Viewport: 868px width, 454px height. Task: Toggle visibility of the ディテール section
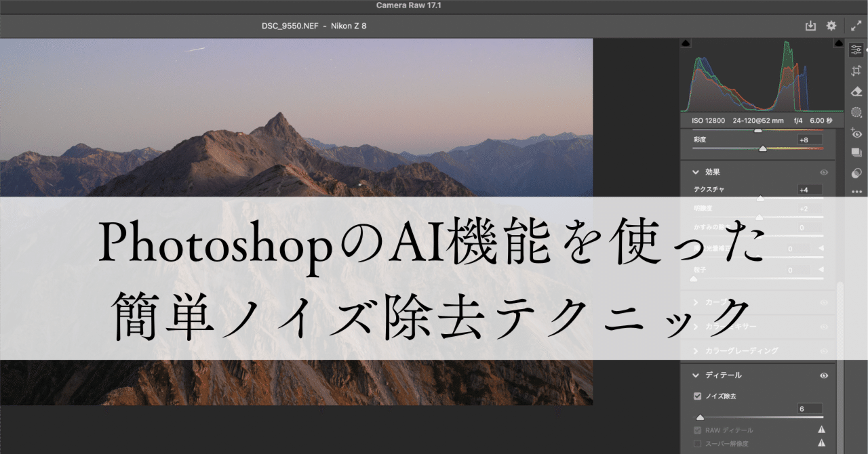tap(824, 375)
